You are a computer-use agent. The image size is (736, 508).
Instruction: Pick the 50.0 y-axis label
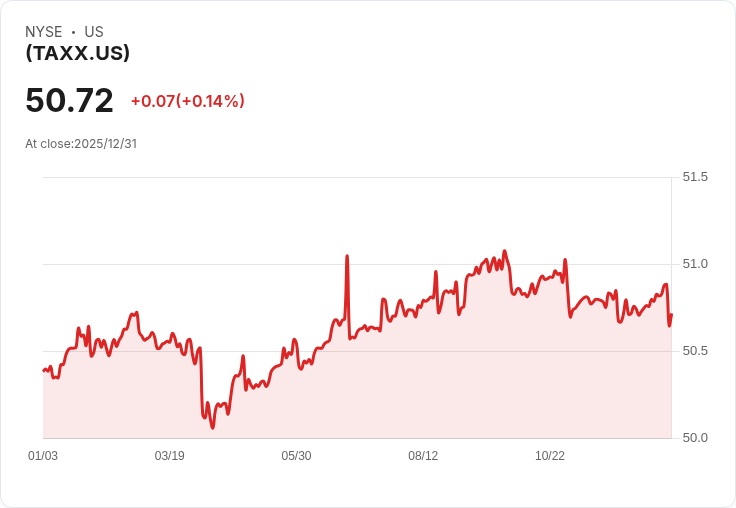[x=695, y=438]
